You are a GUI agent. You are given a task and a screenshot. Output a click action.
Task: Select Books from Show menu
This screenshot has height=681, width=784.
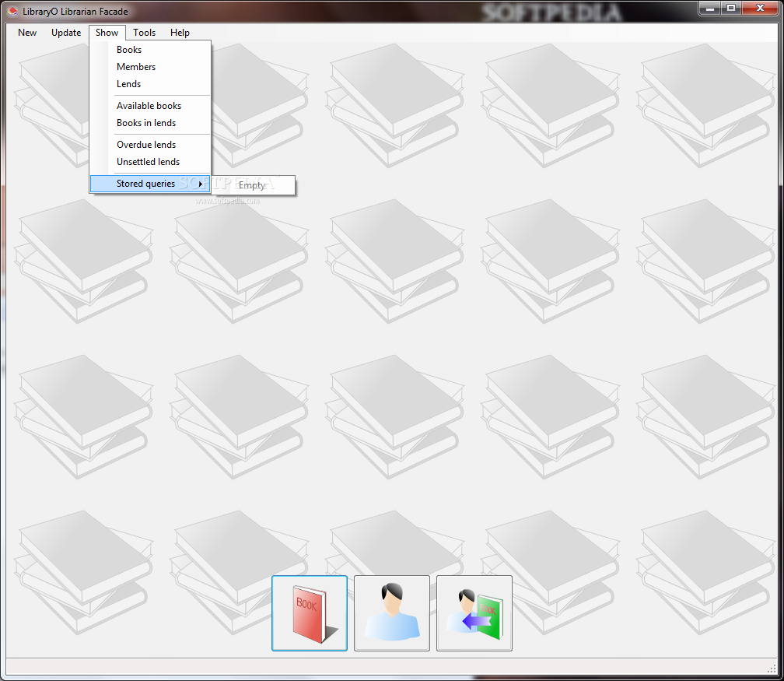coord(150,50)
